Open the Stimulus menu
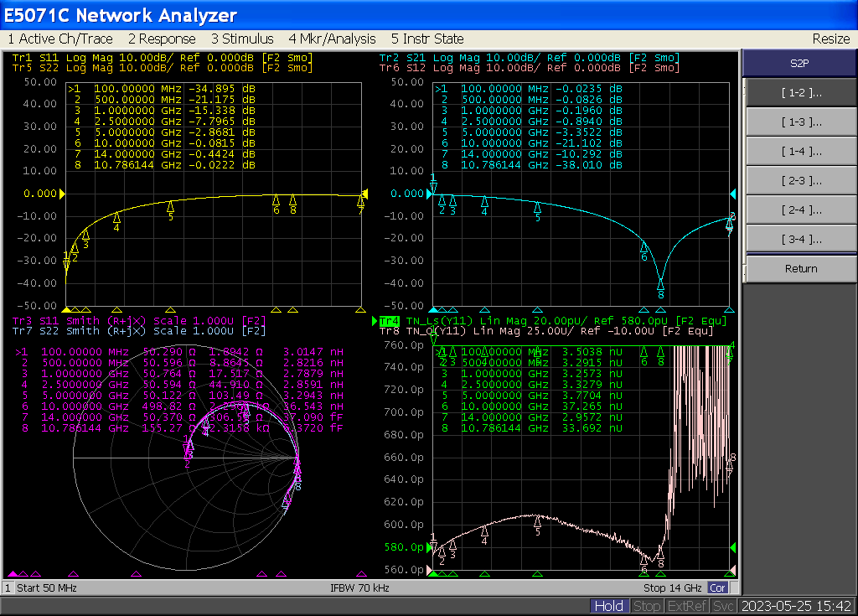 [x=242, y=39]
